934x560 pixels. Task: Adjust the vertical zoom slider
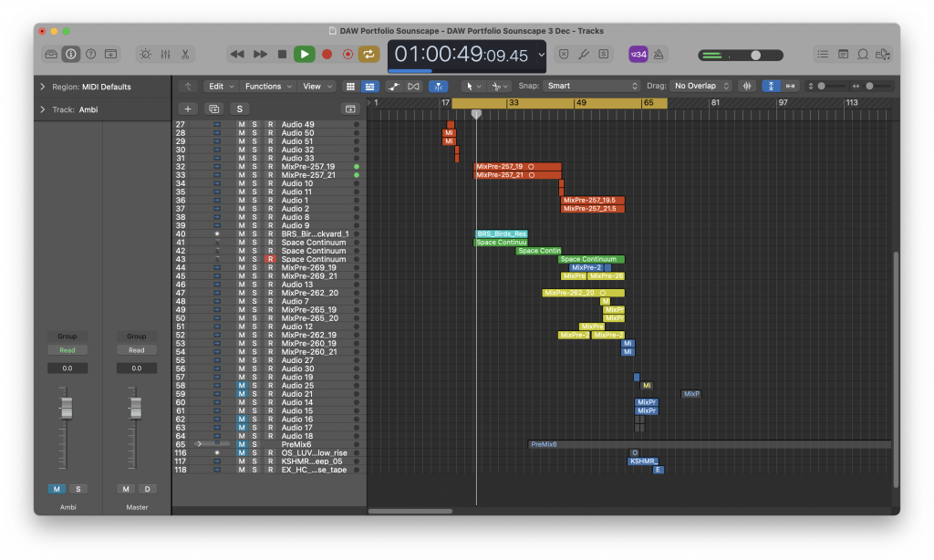[822, 87]
